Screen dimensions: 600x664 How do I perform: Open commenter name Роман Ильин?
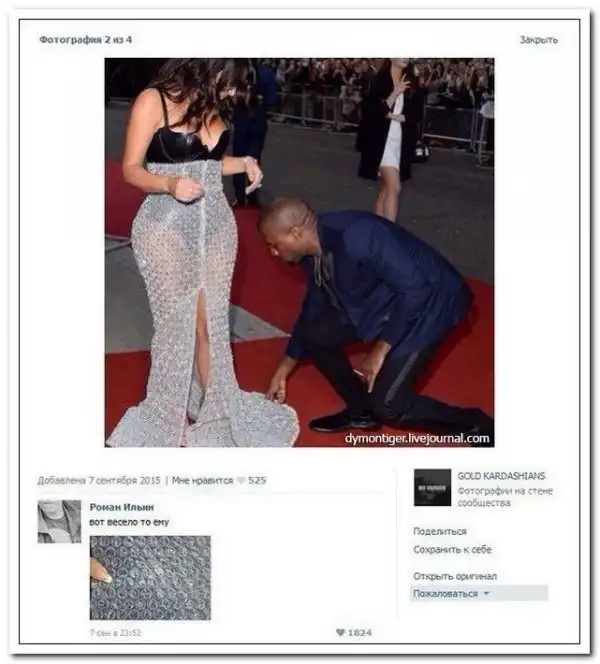click(122, 507)
